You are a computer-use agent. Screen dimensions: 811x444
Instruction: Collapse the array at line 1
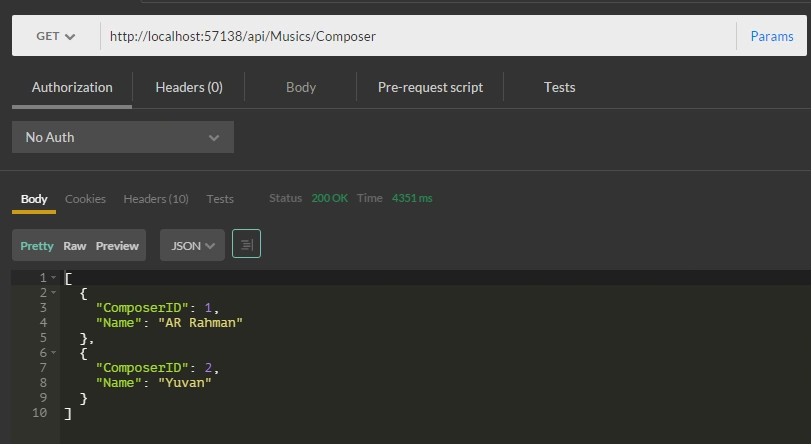(53, 278)
